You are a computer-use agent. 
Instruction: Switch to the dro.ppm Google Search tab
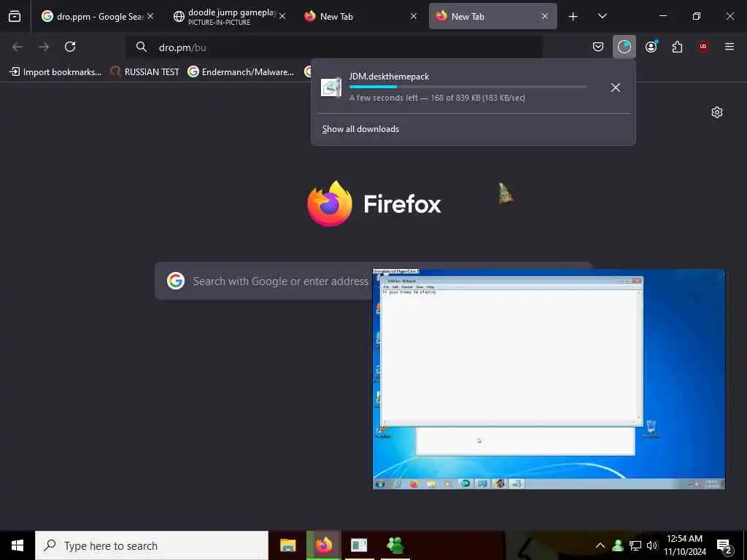point(98,17)
